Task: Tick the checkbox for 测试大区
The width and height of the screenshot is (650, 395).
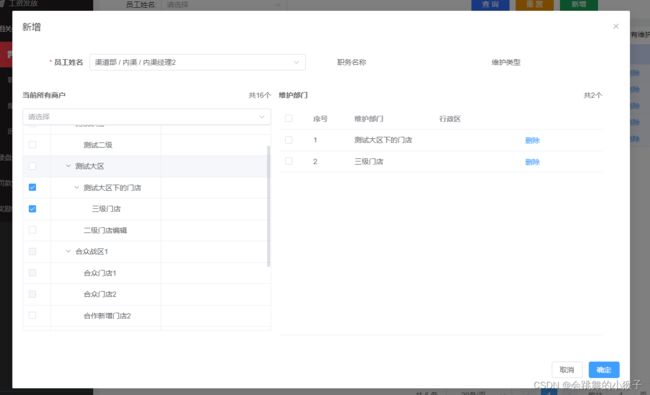Action: (x=32, y=166)
